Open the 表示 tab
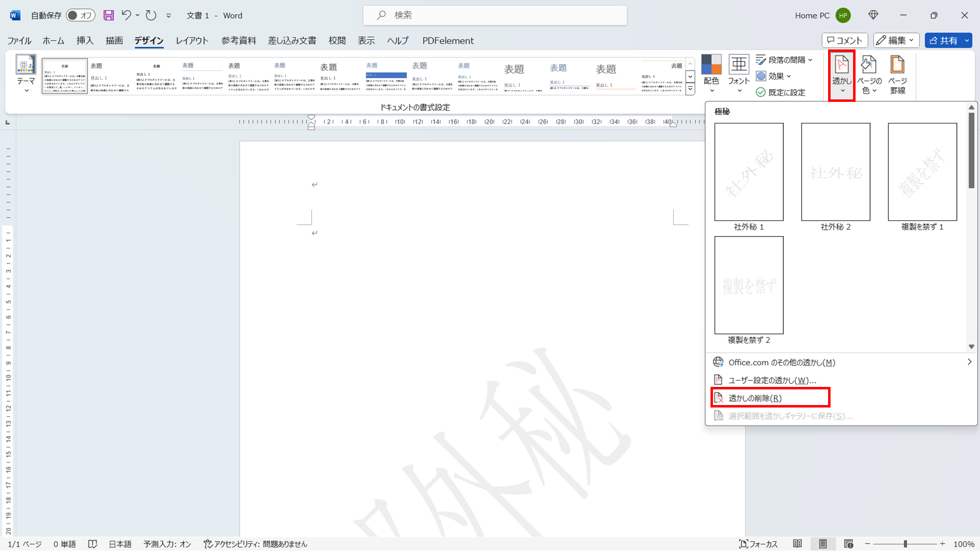This screenshot has height=551, width=980. point(366,41)
